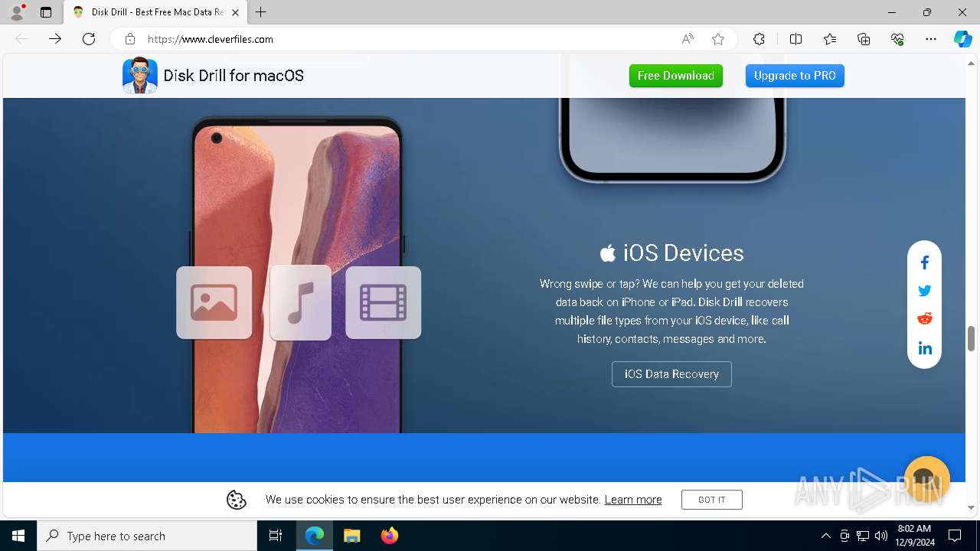
Task: Share the page on LinkedIn
Action: pos(925,348)
